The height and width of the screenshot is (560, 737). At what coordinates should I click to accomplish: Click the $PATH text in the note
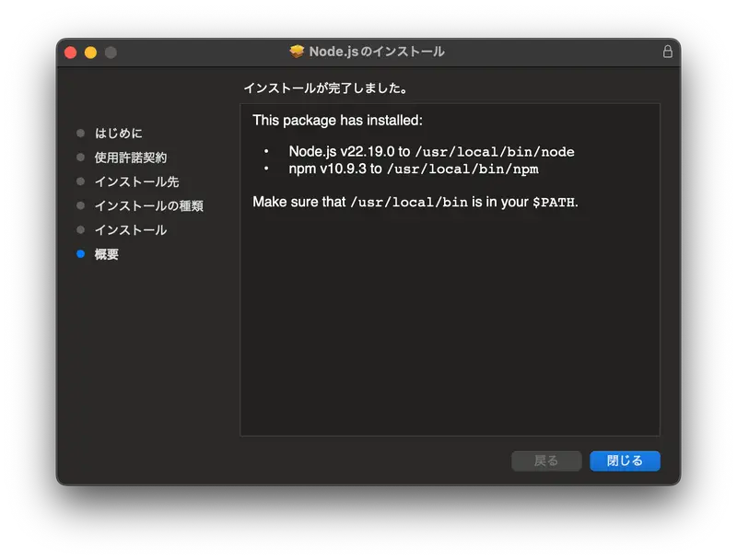[554, 203]
